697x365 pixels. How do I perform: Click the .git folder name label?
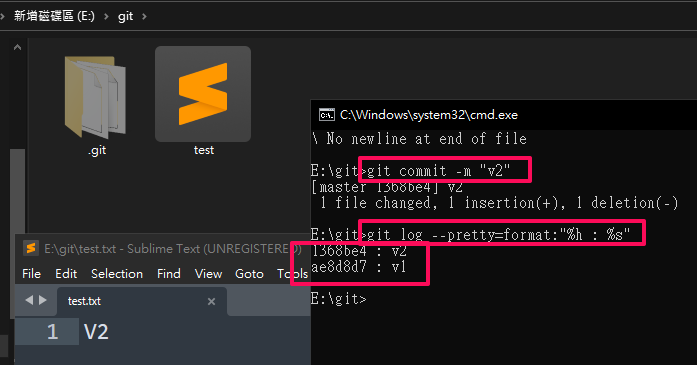(x=97, y=150)
